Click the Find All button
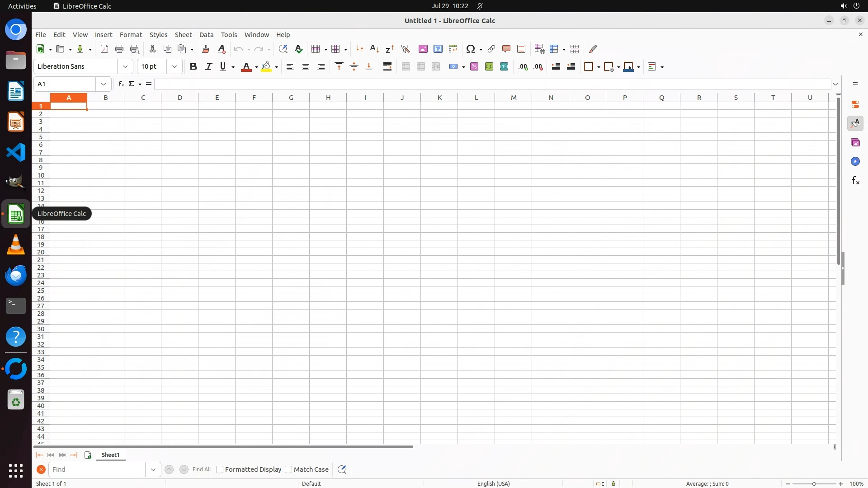Viewport: 868px width, 488px height. click(201, 469)
